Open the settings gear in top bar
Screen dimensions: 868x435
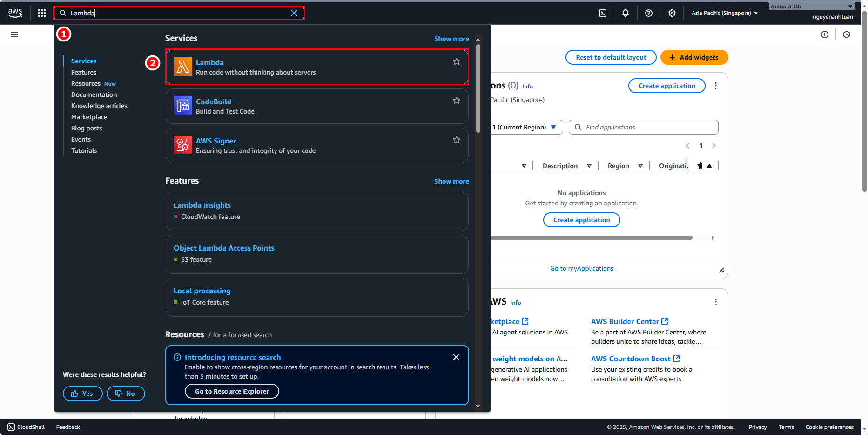click(x=672, y=13)
